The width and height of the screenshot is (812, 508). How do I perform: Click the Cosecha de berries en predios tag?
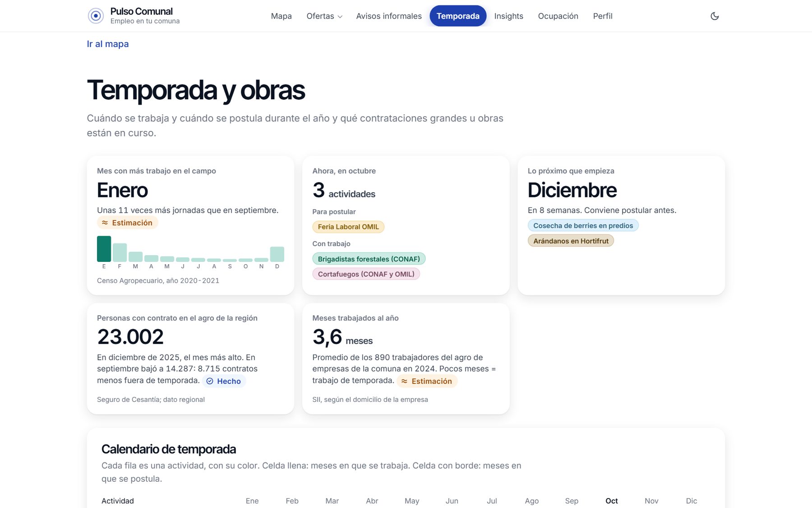point(583,225)
